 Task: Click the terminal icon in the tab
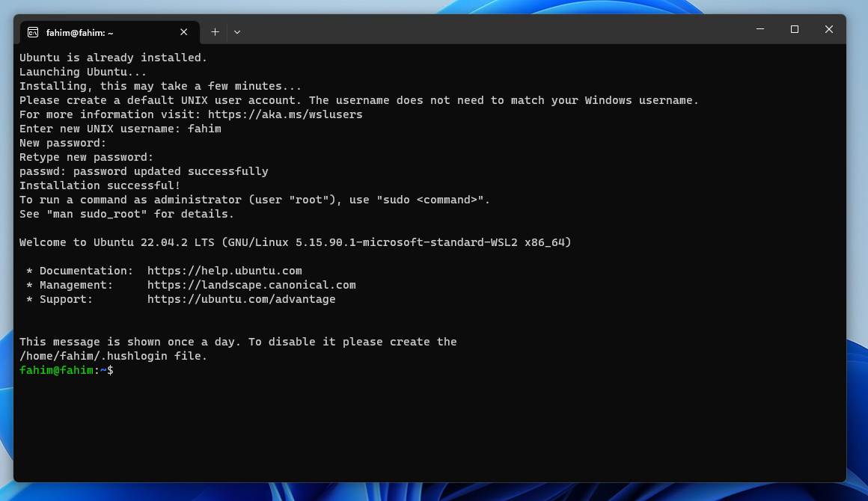(x=33, y=33)
